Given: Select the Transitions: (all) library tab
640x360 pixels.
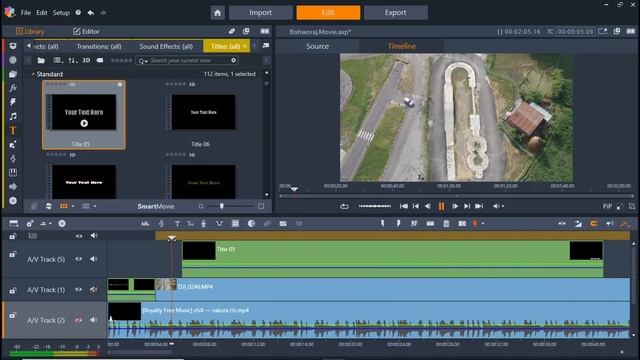Looking at the screenshot, I should click(99, 47).
